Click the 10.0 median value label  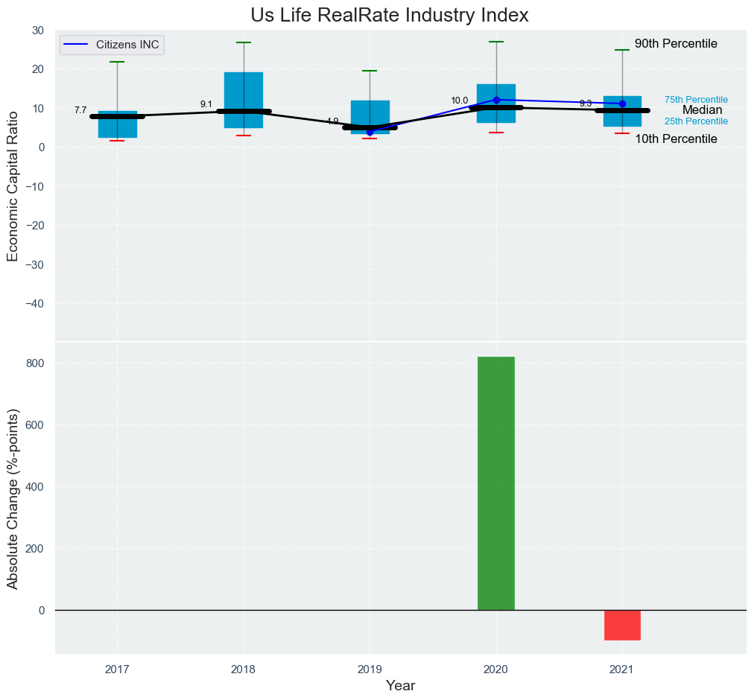pos(459,101)
